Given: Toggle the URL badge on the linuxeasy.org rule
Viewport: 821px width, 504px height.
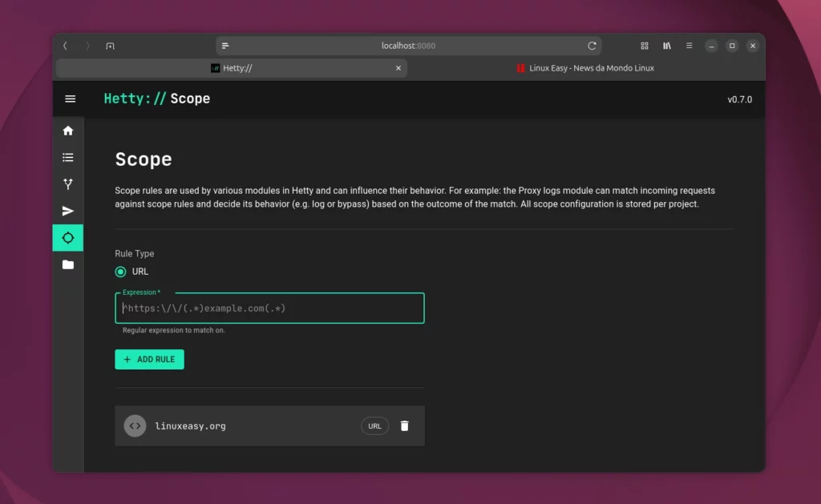Looking at the screenshot, I should [374, 425].
